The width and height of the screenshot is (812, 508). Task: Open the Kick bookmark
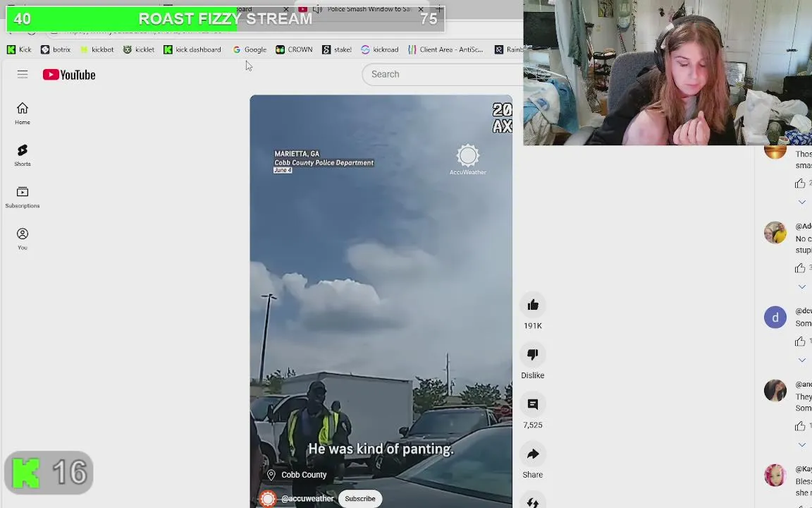click(19, 49)
